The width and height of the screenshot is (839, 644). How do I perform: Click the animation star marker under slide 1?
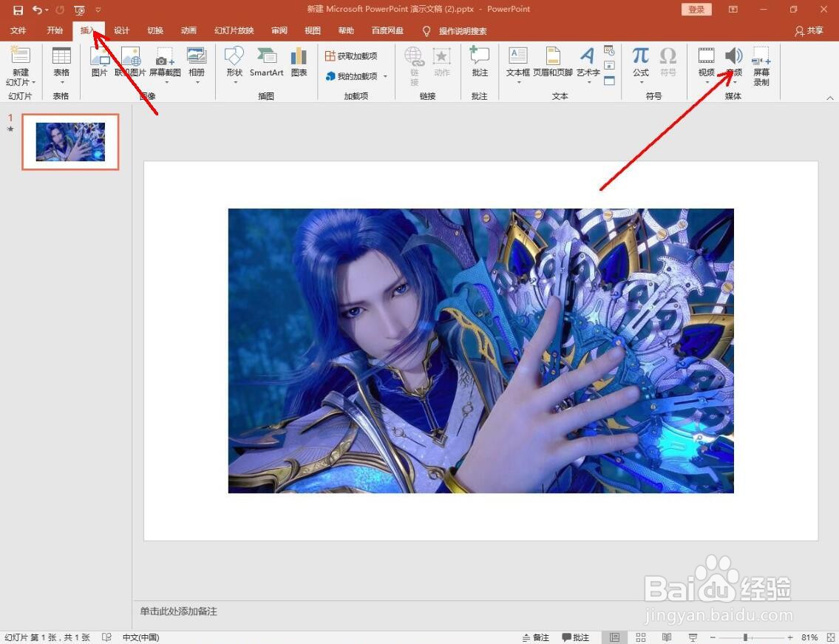(10, 129)
